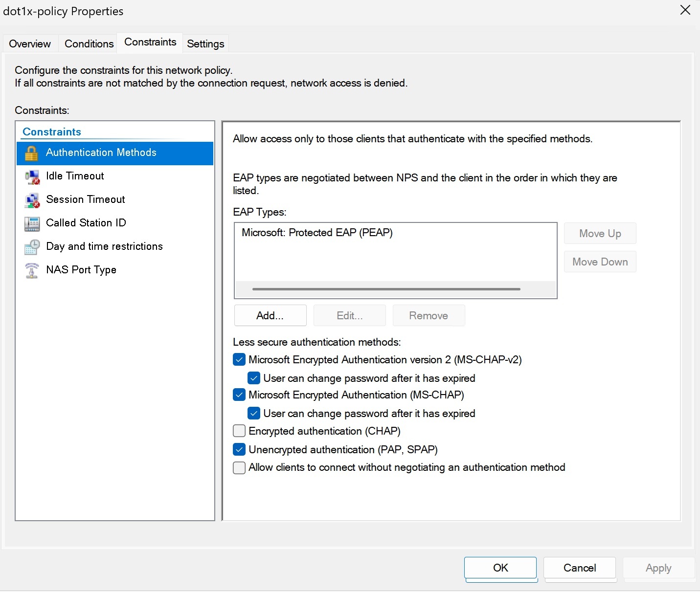The image size is (700, 595).
Task: Click the Move Down button
Action: click(x=600, y=262)
